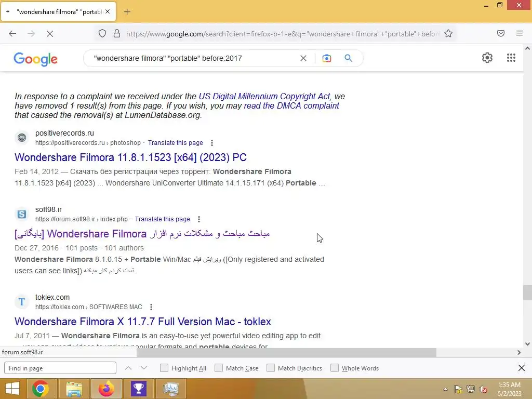Click the vertical scrollbar thumb

pyautogui.click(x=527, y=293)
